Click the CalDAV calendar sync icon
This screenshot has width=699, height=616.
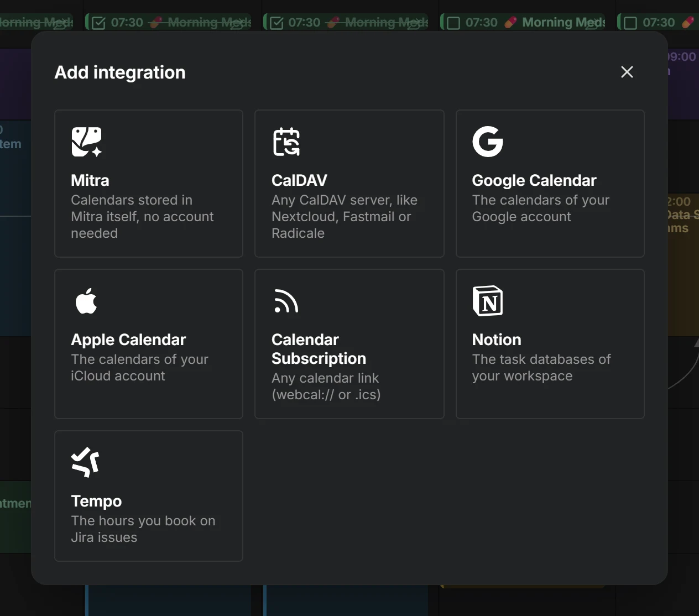click(286, 142)
